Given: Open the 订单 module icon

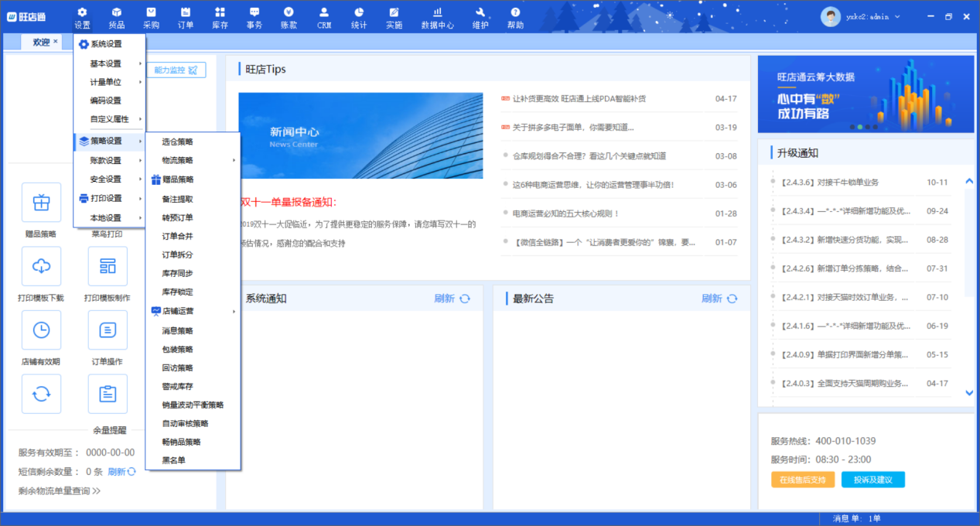Looking at the screenshot, I should pos(186,12).
